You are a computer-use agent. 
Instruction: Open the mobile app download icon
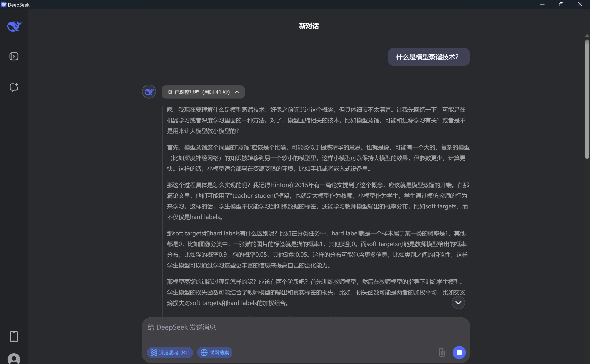pyautogui.click(x=14, y=336)
